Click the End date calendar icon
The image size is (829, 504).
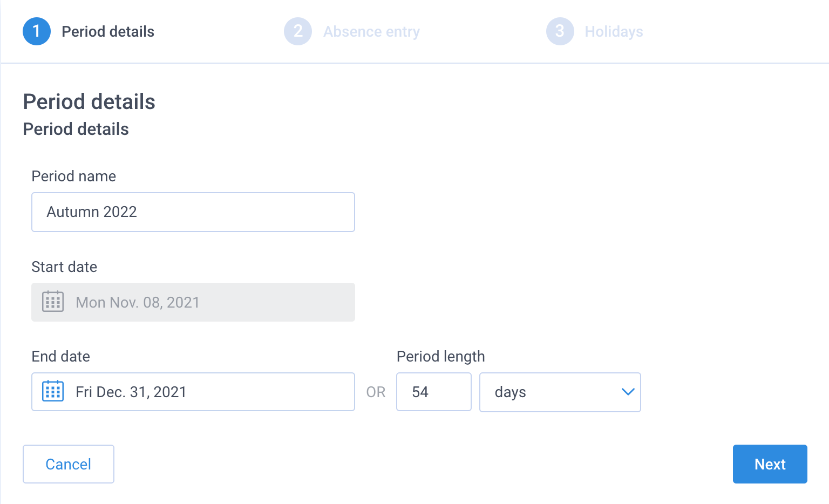click(x=53, y=391)
